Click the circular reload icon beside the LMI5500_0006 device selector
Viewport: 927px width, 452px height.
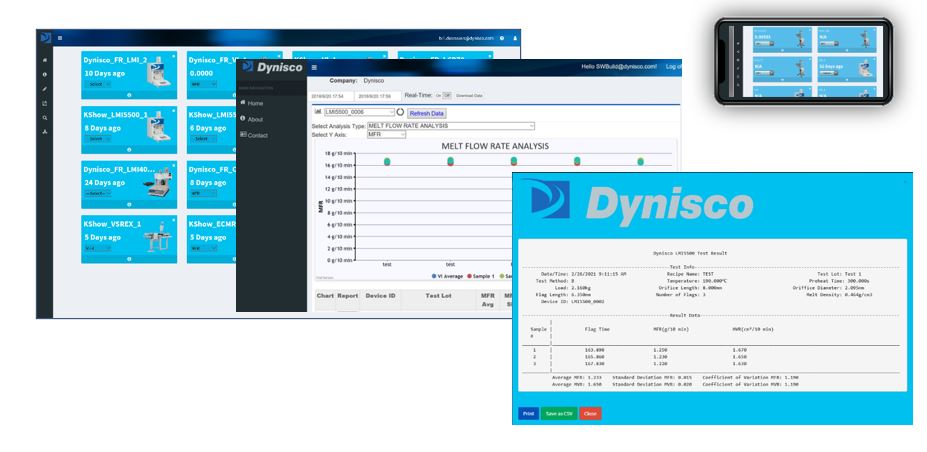click(400, 112)
